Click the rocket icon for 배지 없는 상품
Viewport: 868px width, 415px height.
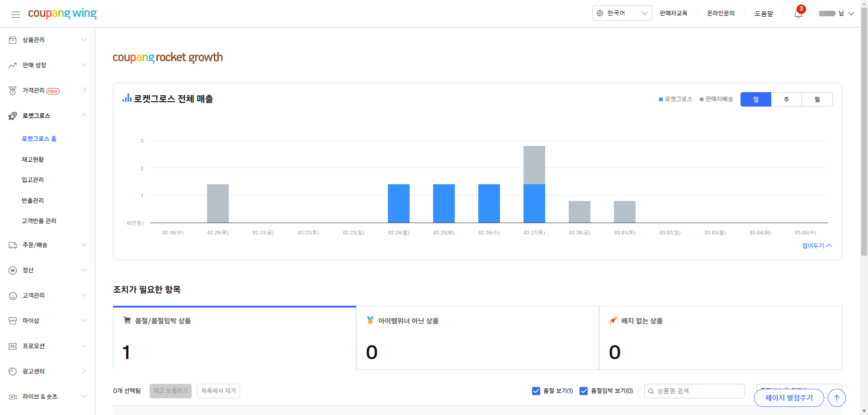(x=613, y=320)
